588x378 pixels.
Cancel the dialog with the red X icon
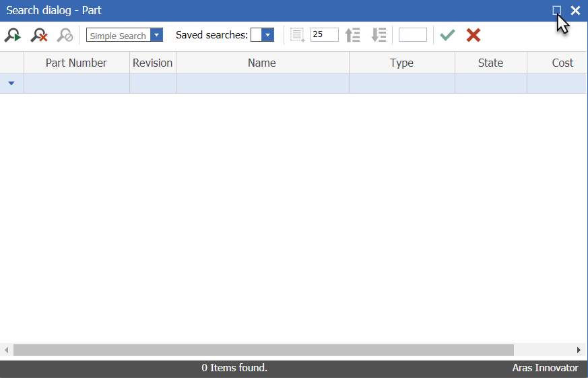pyautogui.click(x=473, y=35)
